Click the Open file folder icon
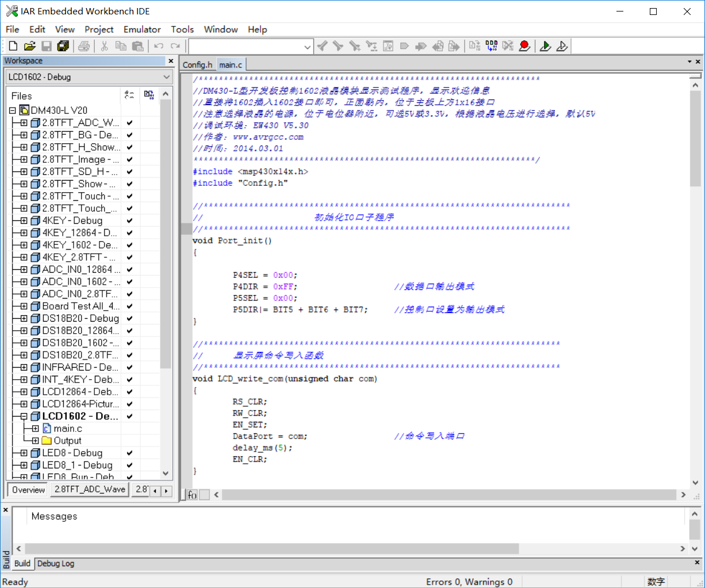 (30, 46)
